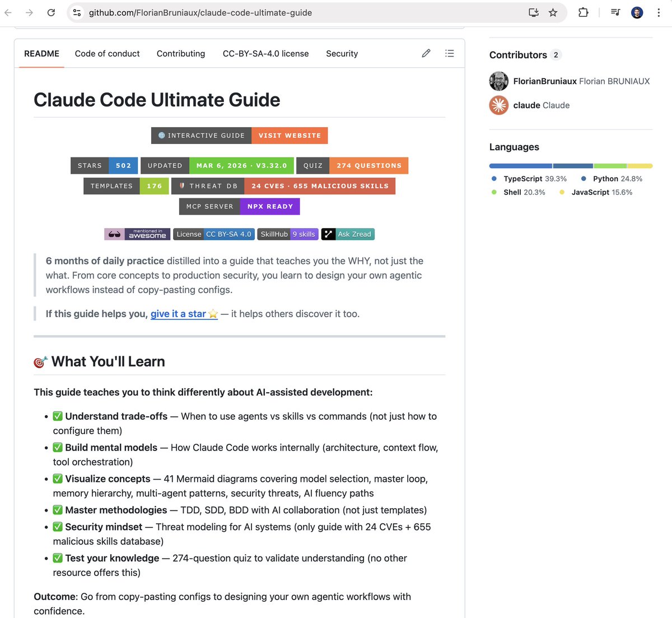Open FlorianBruniaux profile link
This screenshot has width=672, height=618.
545,81
